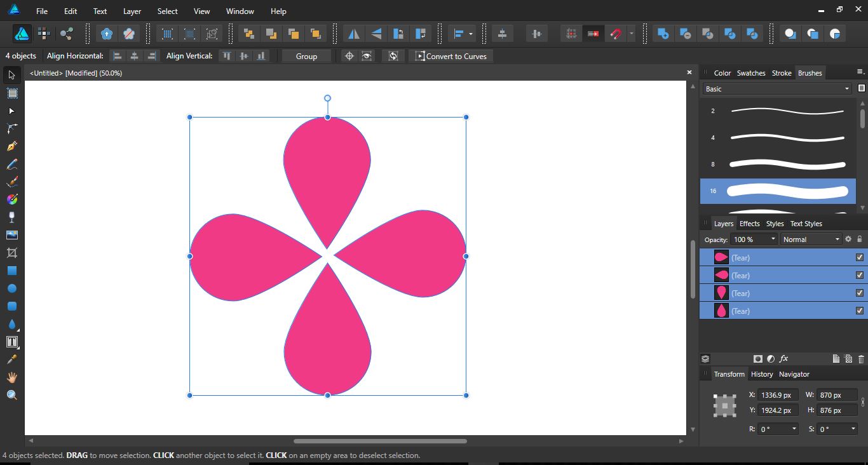Toggle the Snapping magnet button
Screen dimensions: 868x465
point(615,34)
